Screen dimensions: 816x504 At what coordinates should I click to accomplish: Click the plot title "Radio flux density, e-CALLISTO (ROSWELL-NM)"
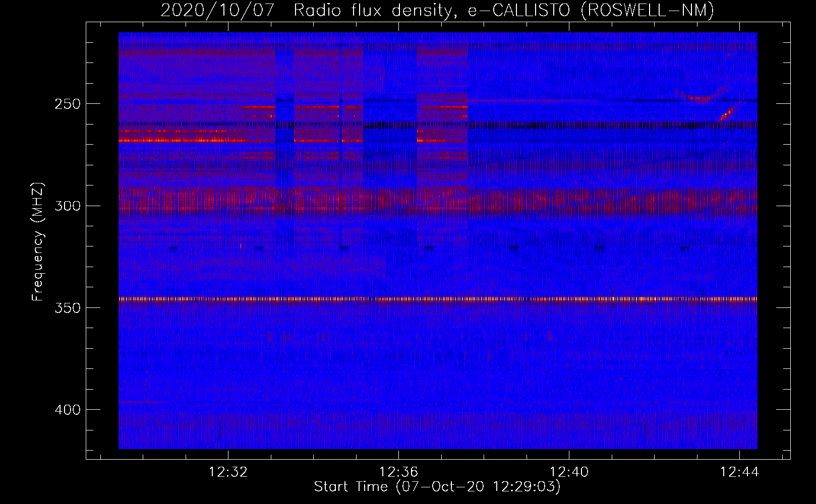[504, 10]
